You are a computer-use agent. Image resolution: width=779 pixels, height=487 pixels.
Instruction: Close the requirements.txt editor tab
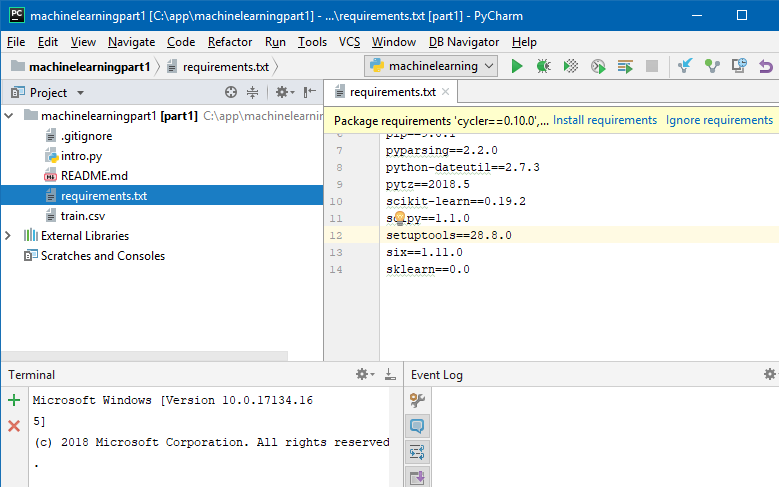446,91
